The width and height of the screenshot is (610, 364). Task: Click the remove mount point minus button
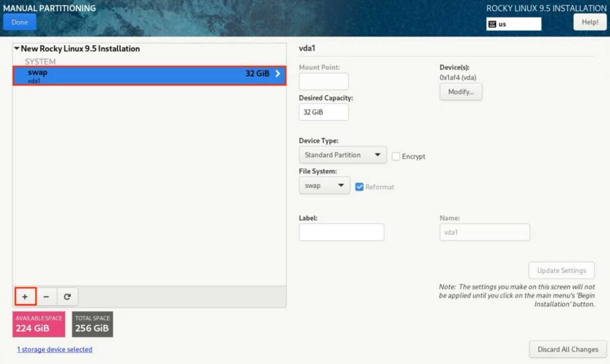[46, 297]
